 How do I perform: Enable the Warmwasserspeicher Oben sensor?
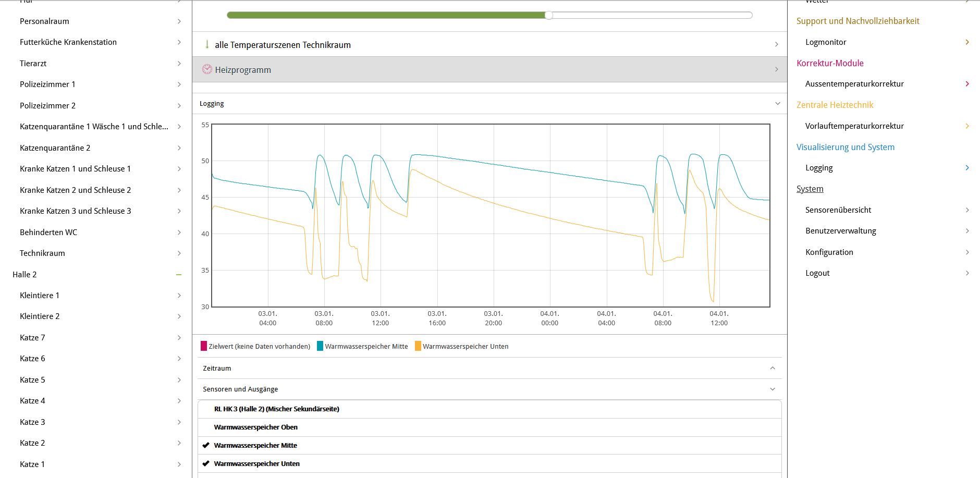[x=489, y=427]
